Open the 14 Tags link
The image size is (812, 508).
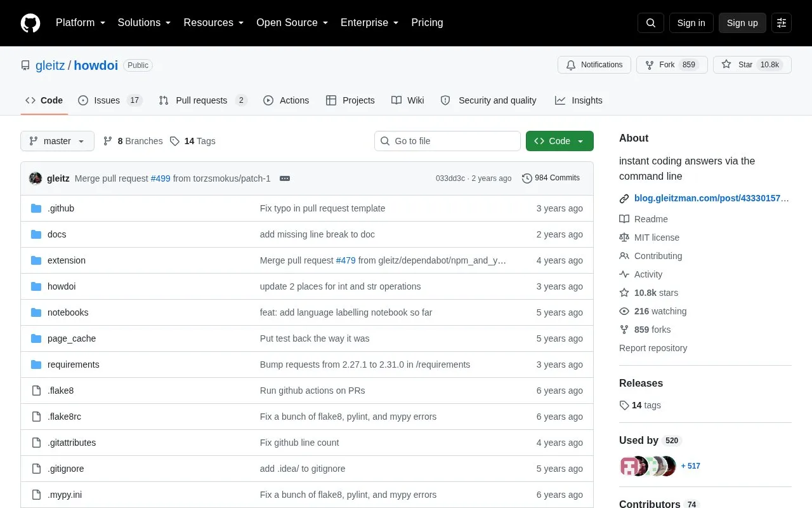click(193, 141)
